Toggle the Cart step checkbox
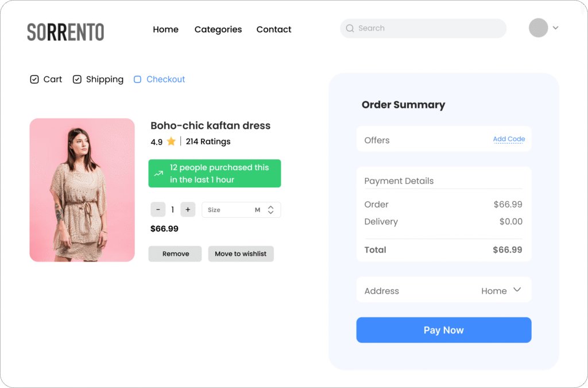 click(34, 79)
